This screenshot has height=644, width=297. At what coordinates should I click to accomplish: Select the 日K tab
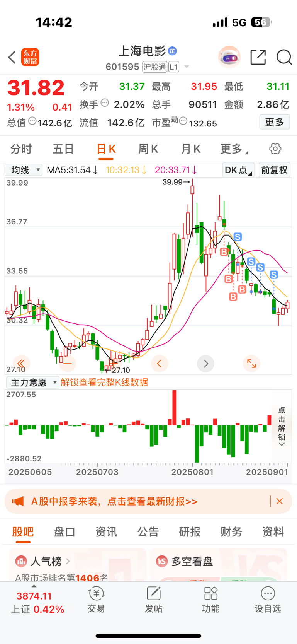coord(106,149)
